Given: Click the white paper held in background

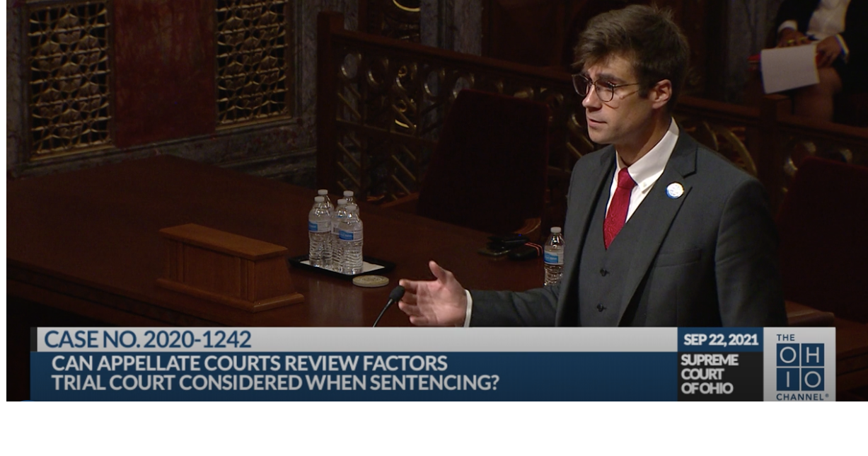Looking at the screenshot, I should 789,68.
